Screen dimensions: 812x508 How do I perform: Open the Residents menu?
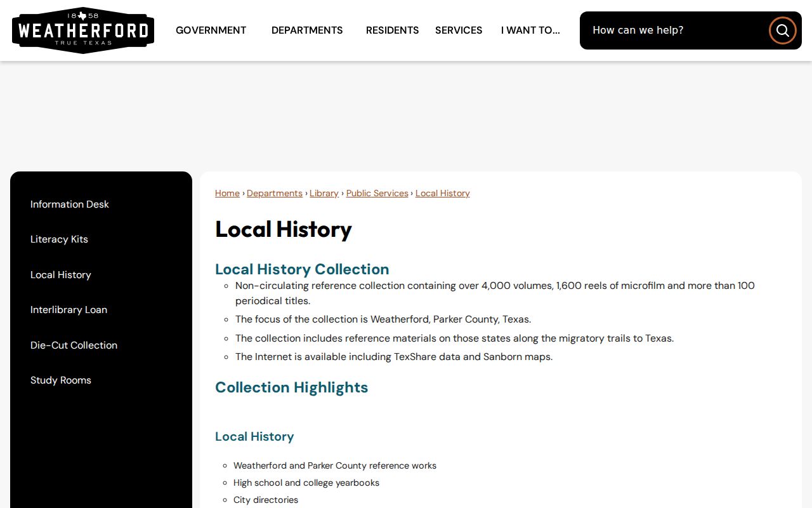coord(392,30)
